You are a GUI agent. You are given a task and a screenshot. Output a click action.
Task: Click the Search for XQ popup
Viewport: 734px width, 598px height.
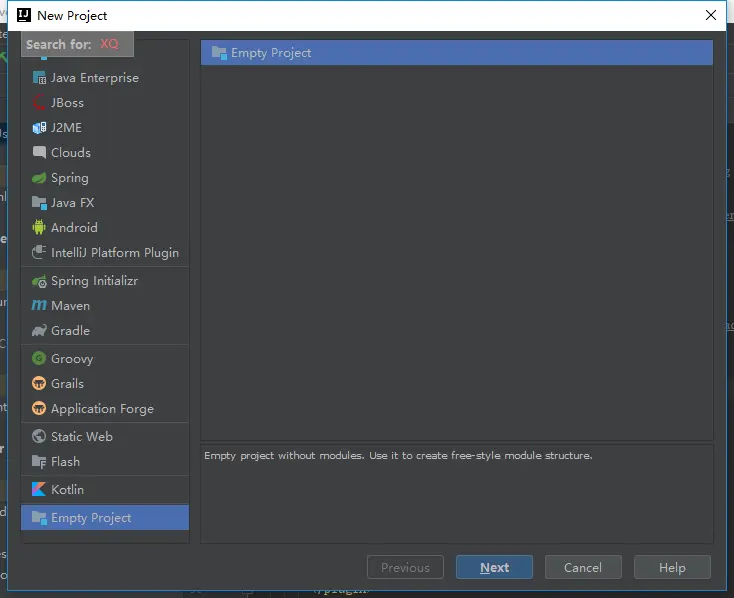coord(77,44)
